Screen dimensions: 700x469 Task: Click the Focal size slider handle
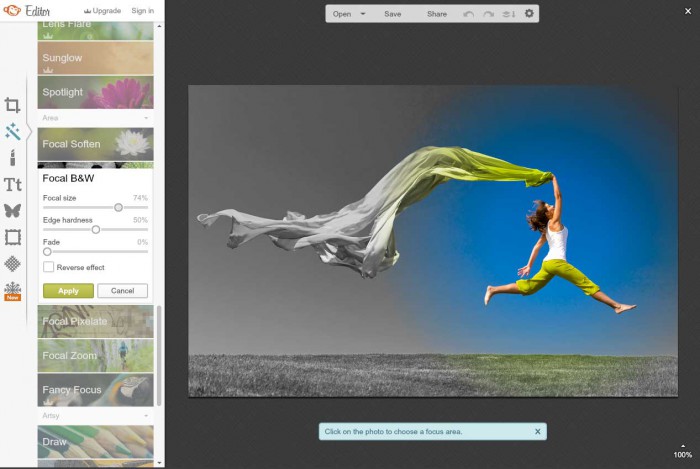pyautogui.click(x=118, y=207)
